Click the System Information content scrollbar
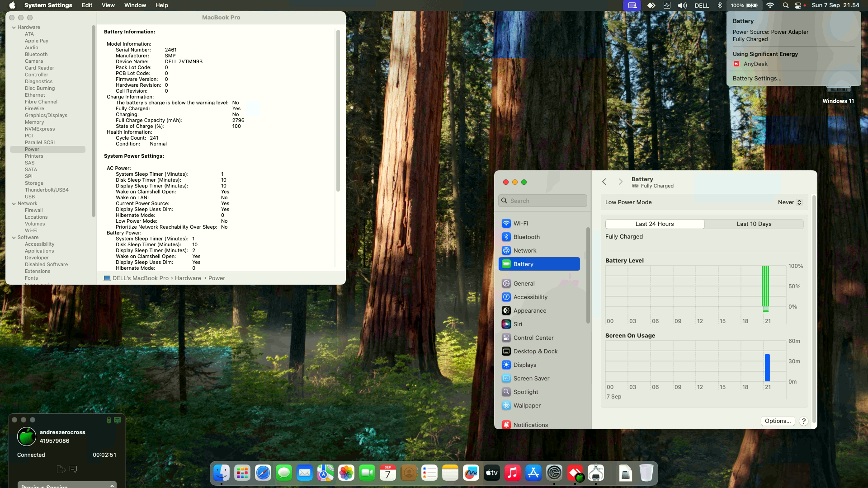The height and width of the screenshot is (488, 868). 338,111
